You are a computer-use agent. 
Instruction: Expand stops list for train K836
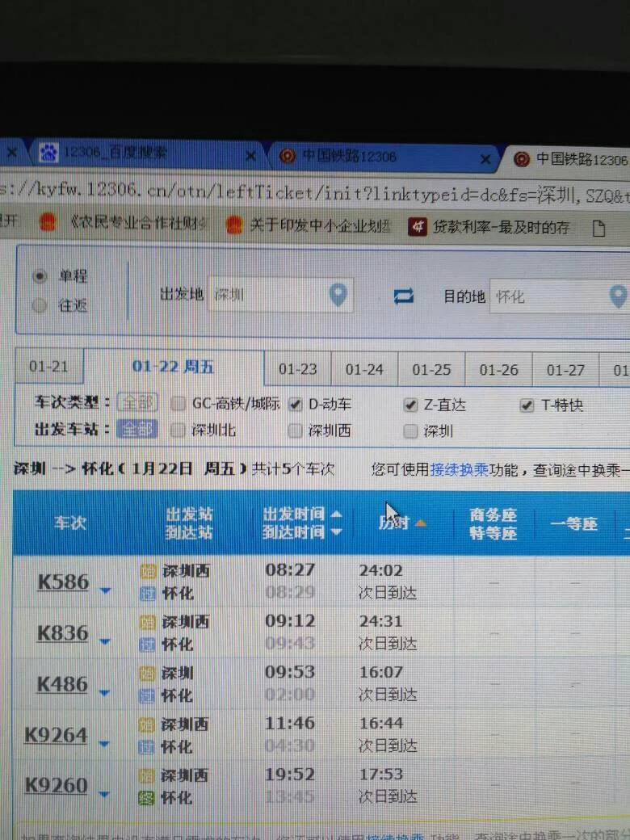(x=105, y=641)
